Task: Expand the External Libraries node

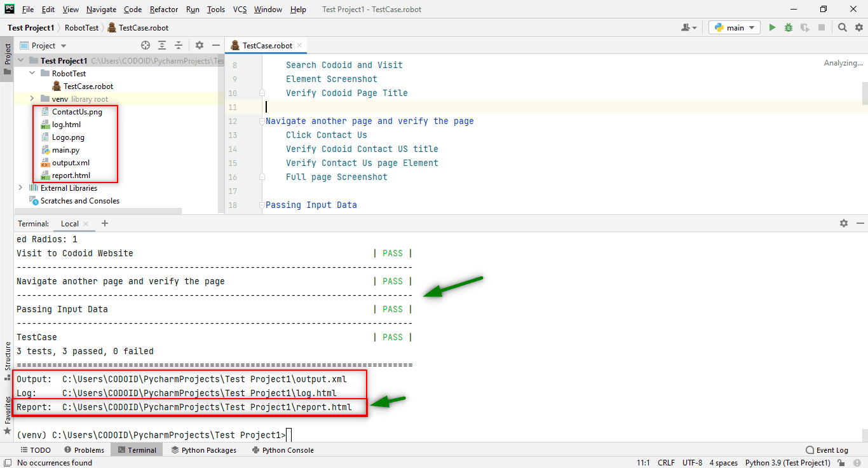Action: tap(19, 188)
